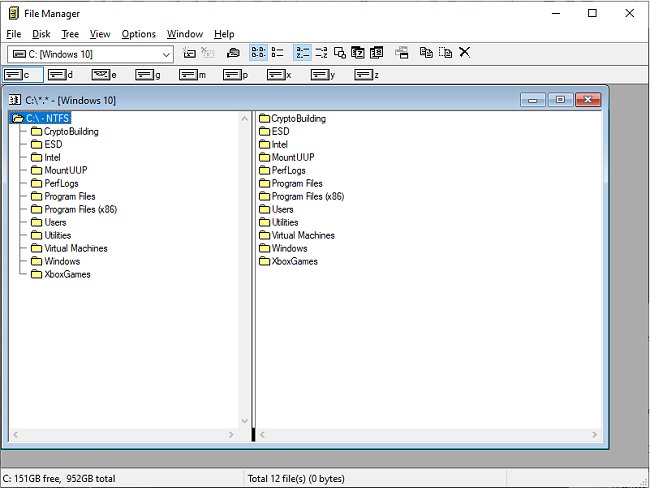Click the XboxGames folder in right pane
Image resolution: width=650 pixels, height=491 pixels.
294,261
